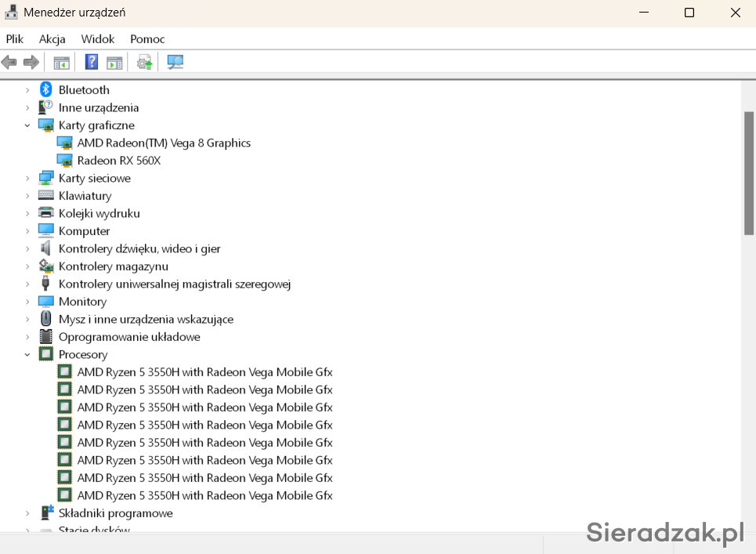Expand the Klawiatury node
The height and width of the screenshot is (554, 756).
(27, 196)
